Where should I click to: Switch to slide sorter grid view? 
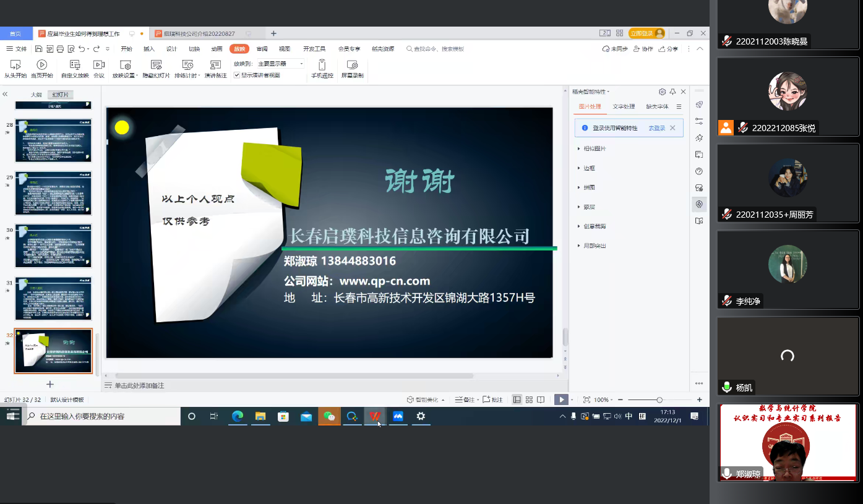[x=529, y=399]
